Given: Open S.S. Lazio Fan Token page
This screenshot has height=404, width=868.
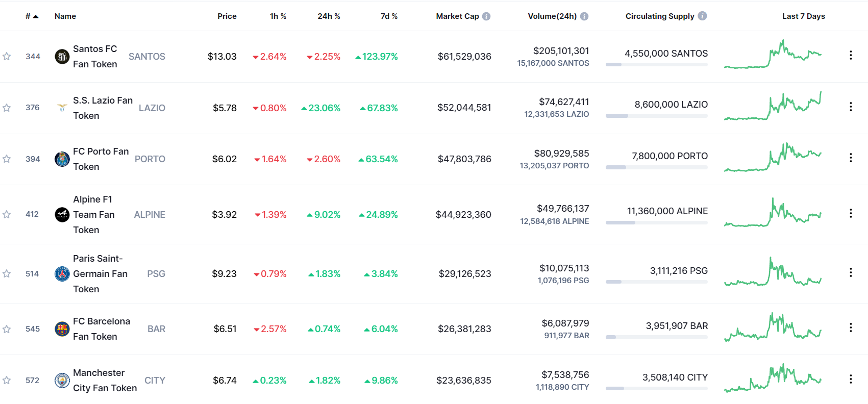Looking at the screenshot, I should tap(103, 108).
